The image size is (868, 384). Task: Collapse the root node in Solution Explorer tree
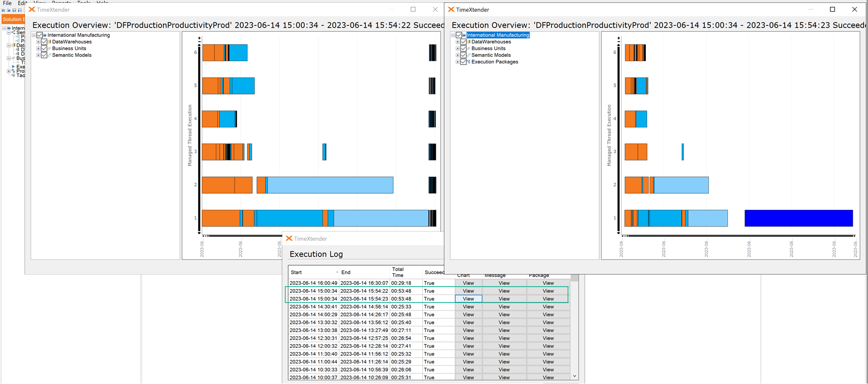(x=4, y=28)
